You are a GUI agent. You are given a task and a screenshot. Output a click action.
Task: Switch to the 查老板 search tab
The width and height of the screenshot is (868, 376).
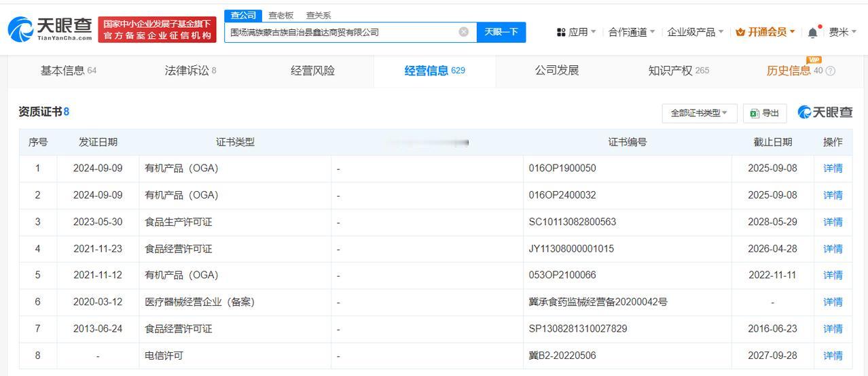[x=281, y=15]
